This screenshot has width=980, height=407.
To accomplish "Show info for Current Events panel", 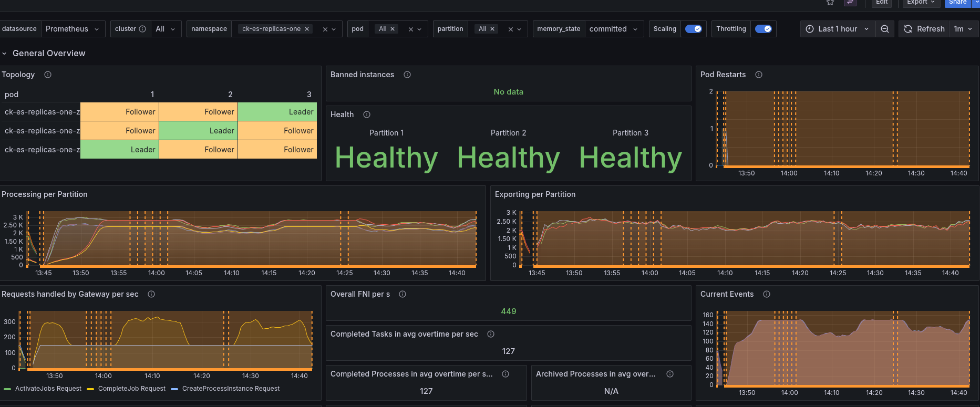I will (x=767, y=294).
